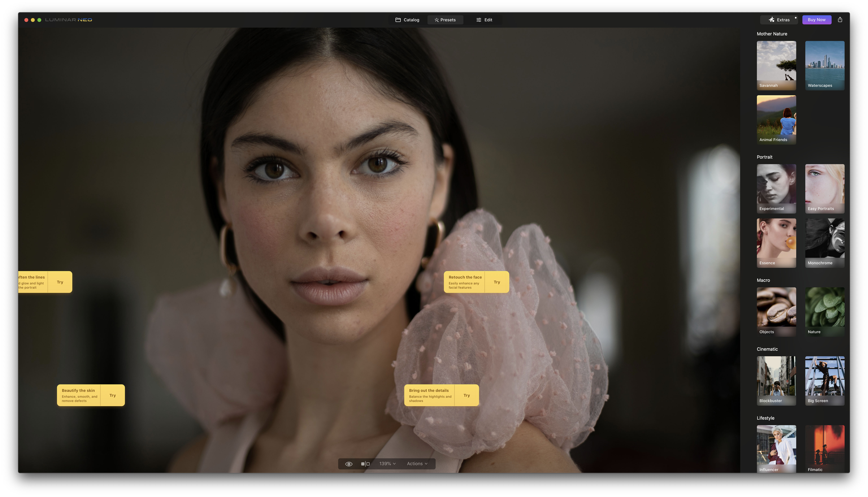Screen dimensions: 868x497
Task: Switch to the Edit tab
Action: (x=484, y=20)
